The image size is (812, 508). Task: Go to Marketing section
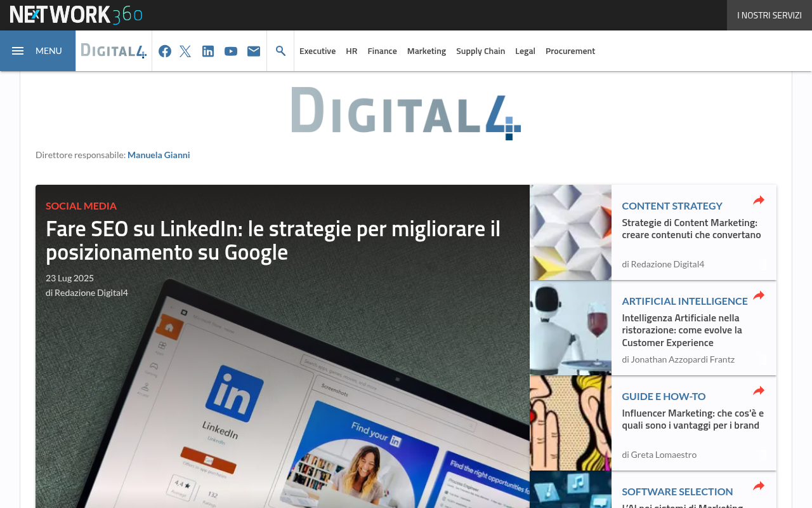click(427, 51)
